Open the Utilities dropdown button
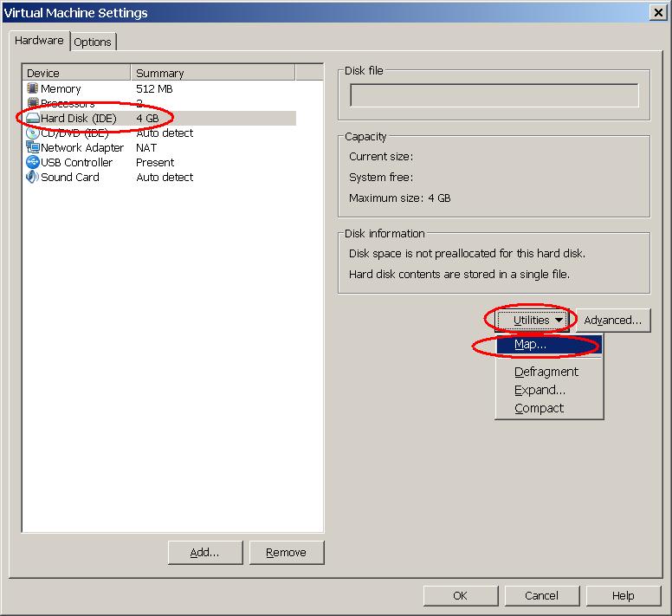This screenshot has height=616, width=672. click(x=532, y=320)
